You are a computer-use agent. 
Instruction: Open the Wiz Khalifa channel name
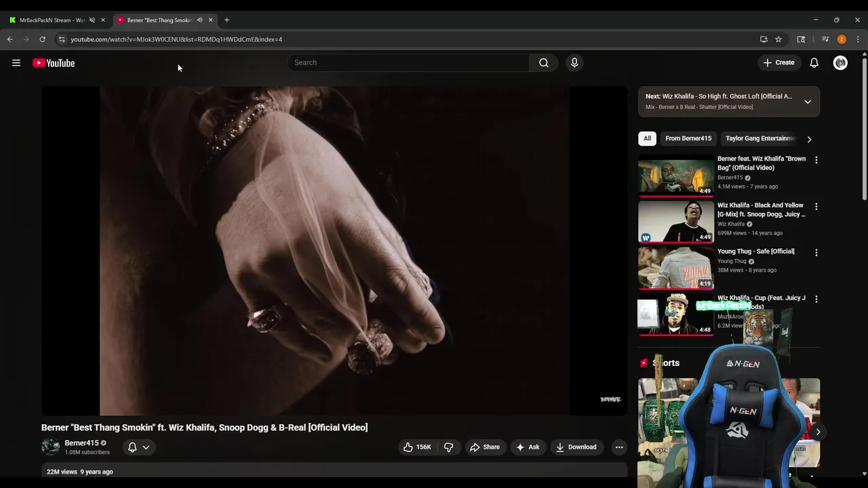point(731,224)
